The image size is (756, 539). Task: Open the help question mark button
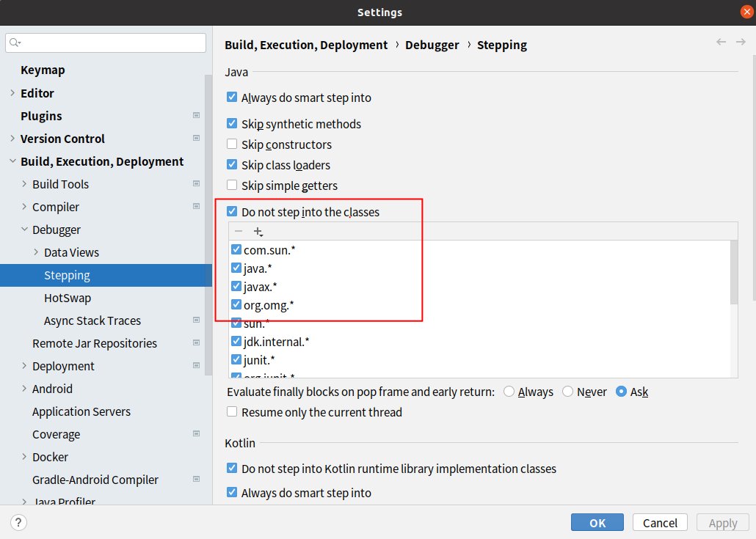18,522
